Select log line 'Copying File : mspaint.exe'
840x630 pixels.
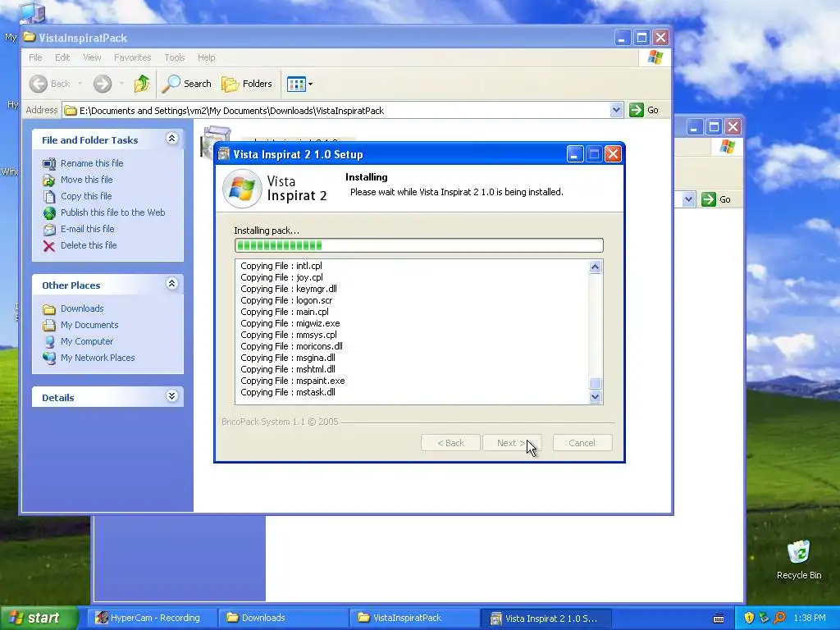pos(293,381)
